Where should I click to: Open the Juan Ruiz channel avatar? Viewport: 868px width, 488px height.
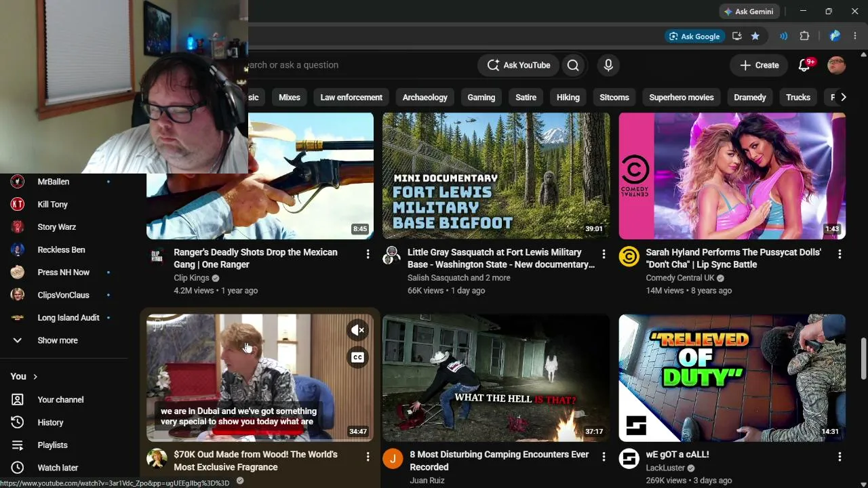(393, 459)
